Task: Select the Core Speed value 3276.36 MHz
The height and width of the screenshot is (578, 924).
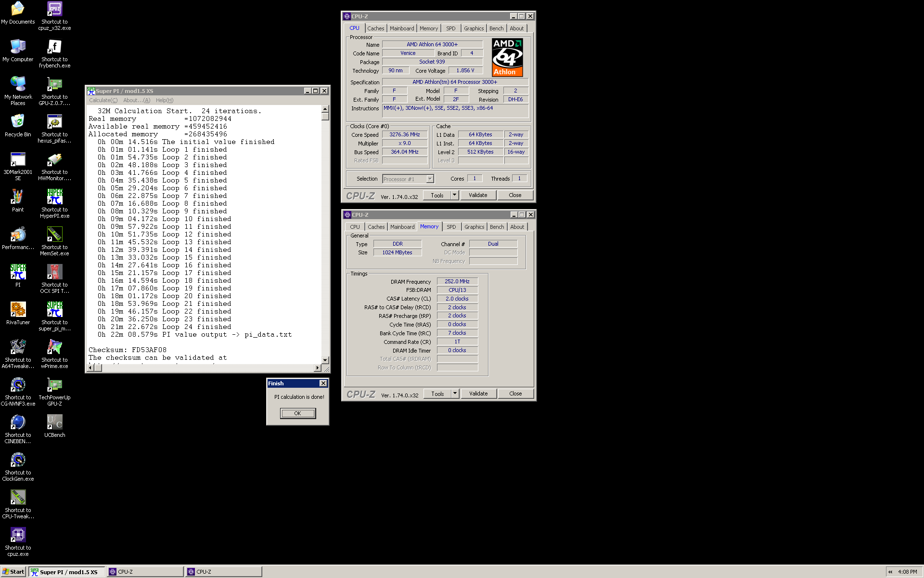Action: tap(405, 135)
